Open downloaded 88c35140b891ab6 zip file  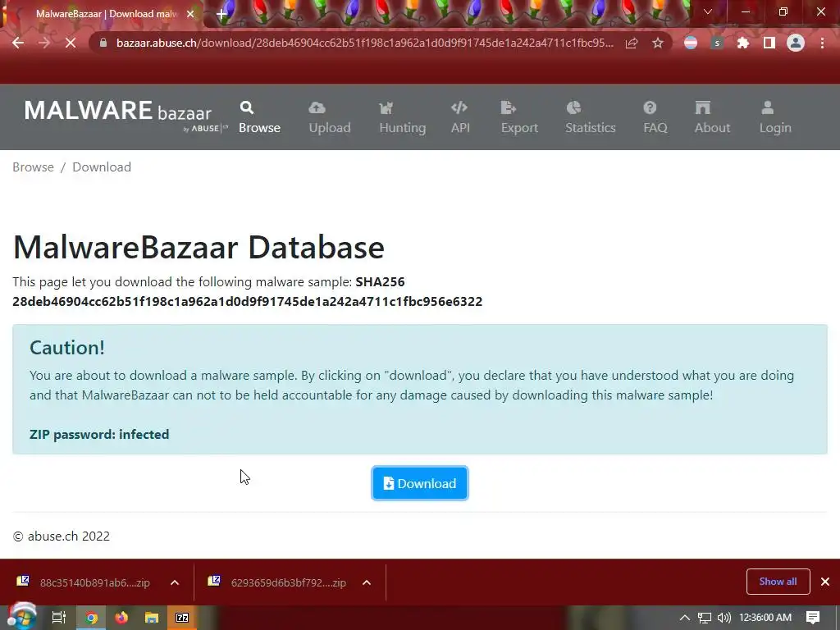[85, 582]
